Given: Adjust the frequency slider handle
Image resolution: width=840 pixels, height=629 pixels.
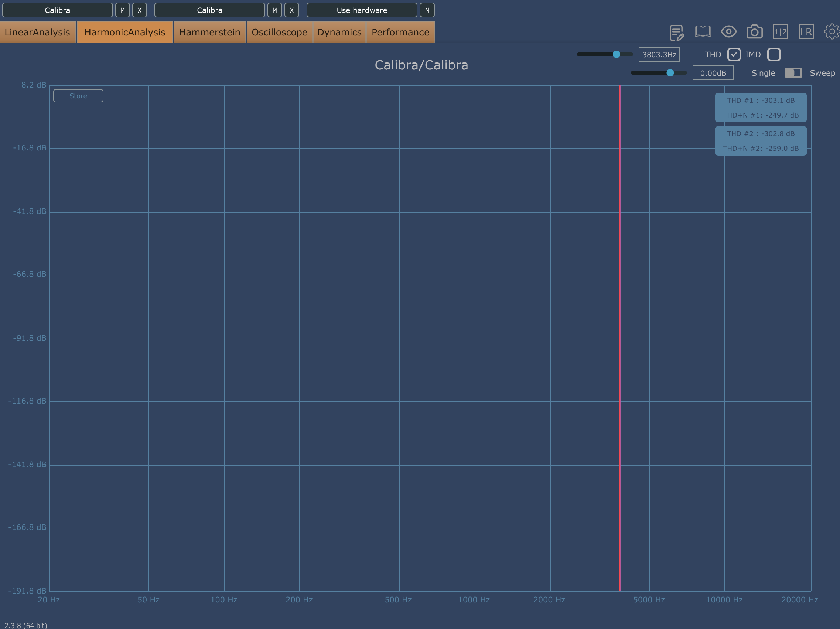Looking at the screenshot, I should [x=616, y=54].
